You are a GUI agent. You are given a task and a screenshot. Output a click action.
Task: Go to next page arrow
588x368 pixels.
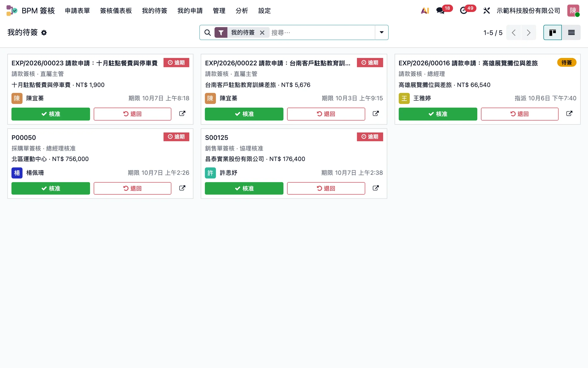(x=529, y=32)
